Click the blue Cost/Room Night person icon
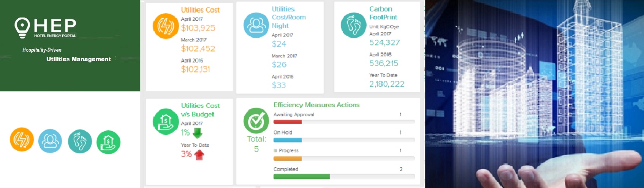644x188 pixels. [256, 25]
